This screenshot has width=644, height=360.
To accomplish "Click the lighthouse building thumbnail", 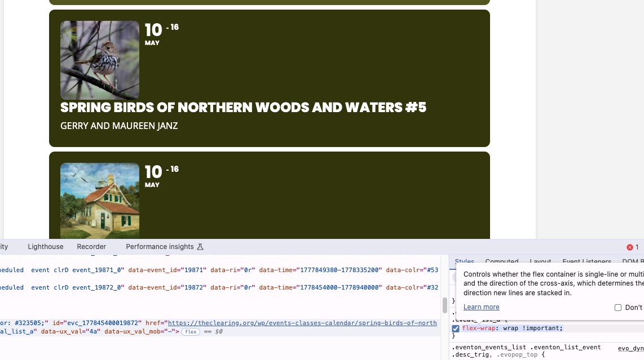I will point(100,201).
